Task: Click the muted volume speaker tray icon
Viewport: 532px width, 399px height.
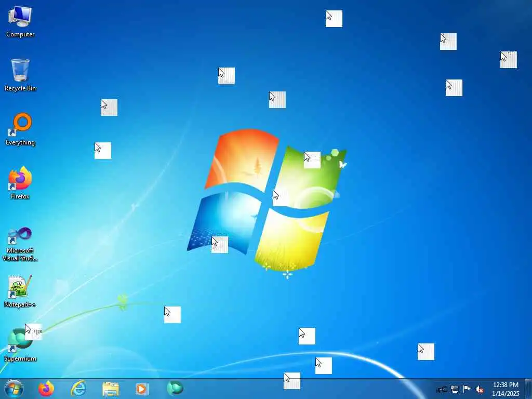Action: point(480,390)
